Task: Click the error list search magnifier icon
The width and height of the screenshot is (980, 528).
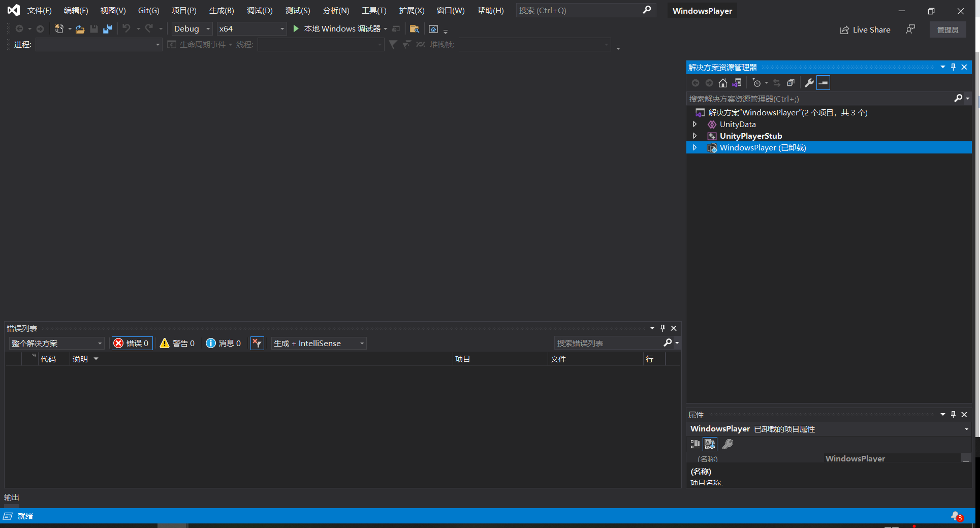Action: (x=668, y=343)
